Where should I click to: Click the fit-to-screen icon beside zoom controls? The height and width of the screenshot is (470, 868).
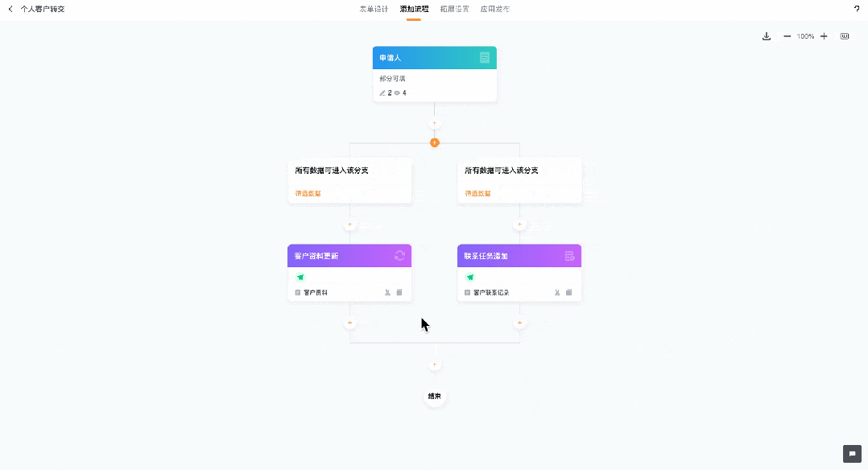844,36
